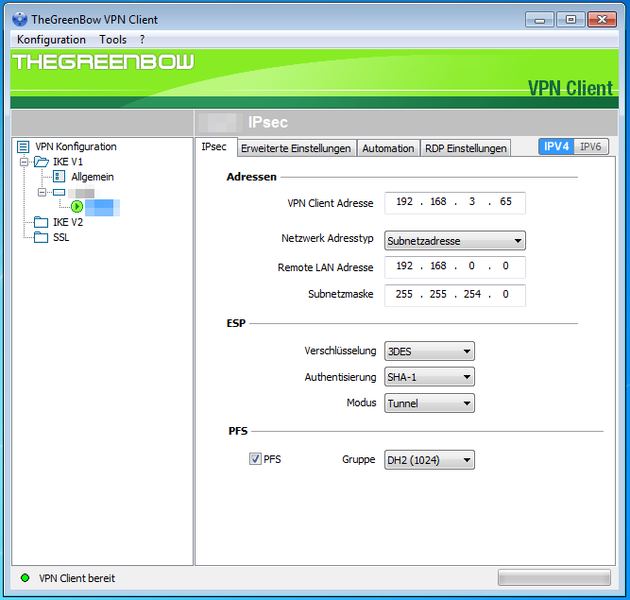Image resolution: width=630 pixels, height=600 pixels.
Task: Click the green tunnel play icon
Action: pos(77,206)
